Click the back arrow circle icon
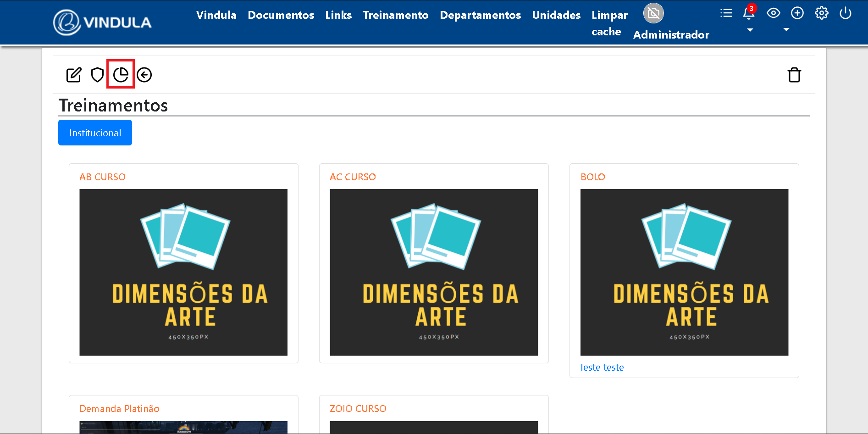Viewport: 868px width, 434px height. [x=144, y=75]
